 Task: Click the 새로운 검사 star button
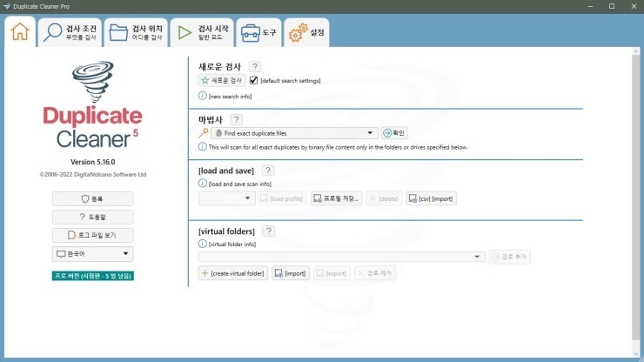click(222, 80)
